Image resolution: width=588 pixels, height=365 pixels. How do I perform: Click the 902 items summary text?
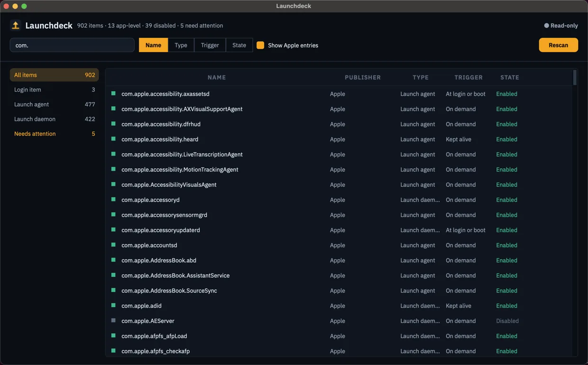[90, 26]
